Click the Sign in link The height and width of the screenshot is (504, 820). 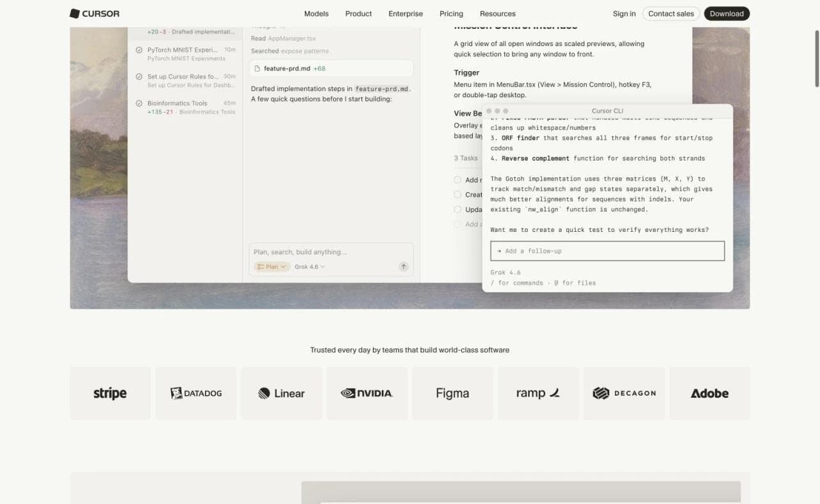click(x=624, y=13)
